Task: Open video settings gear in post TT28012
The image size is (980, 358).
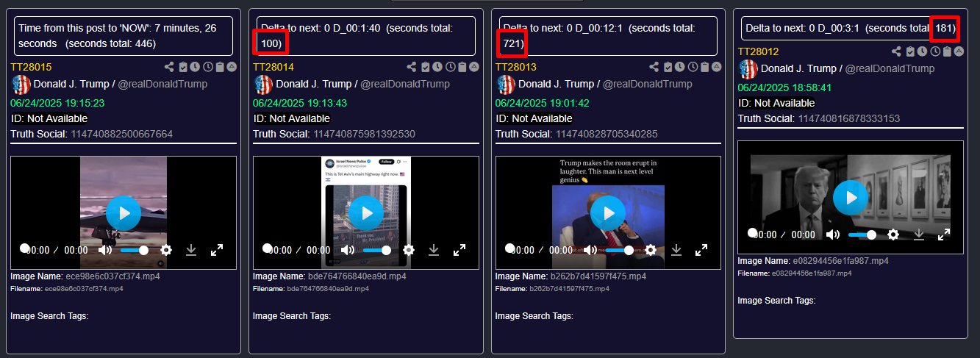Action: pos(893,235)
